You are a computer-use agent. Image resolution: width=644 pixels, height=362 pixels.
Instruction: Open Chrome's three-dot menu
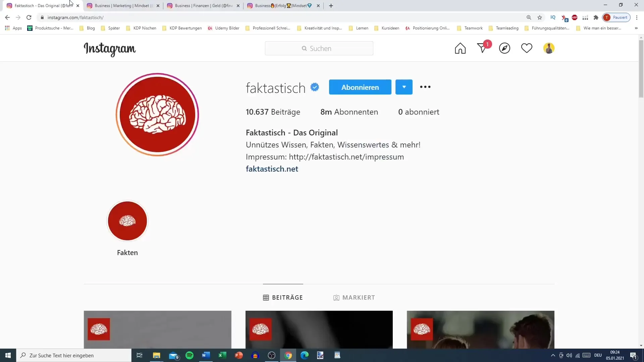click(637, 17)
